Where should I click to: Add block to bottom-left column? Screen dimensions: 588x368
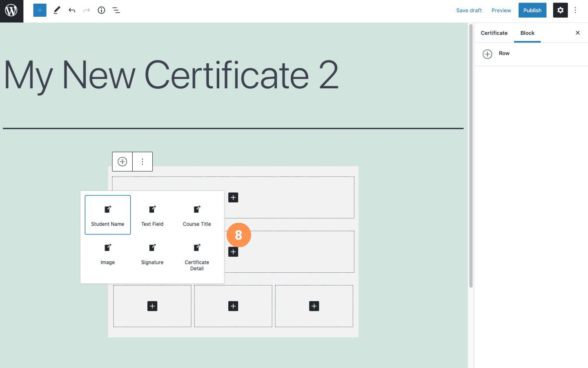click(x=152, y=306)
